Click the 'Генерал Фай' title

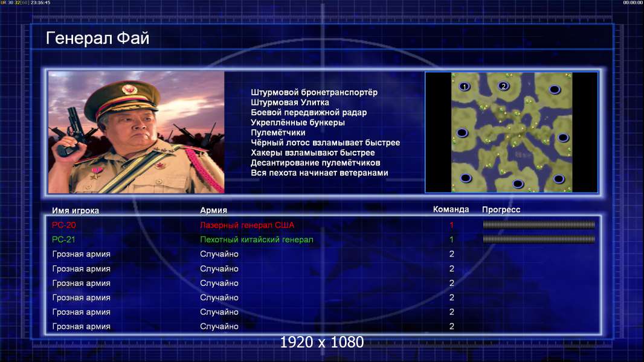[97, 38]
